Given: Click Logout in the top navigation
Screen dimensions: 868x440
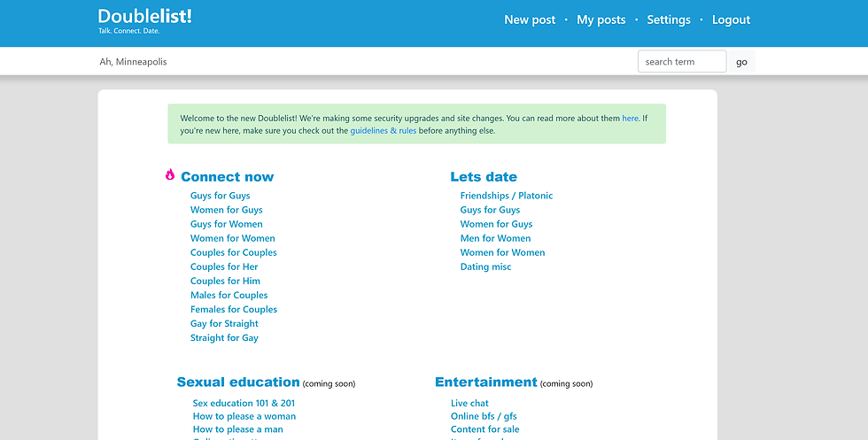Looking at the screenshot, I should [732, 20].
